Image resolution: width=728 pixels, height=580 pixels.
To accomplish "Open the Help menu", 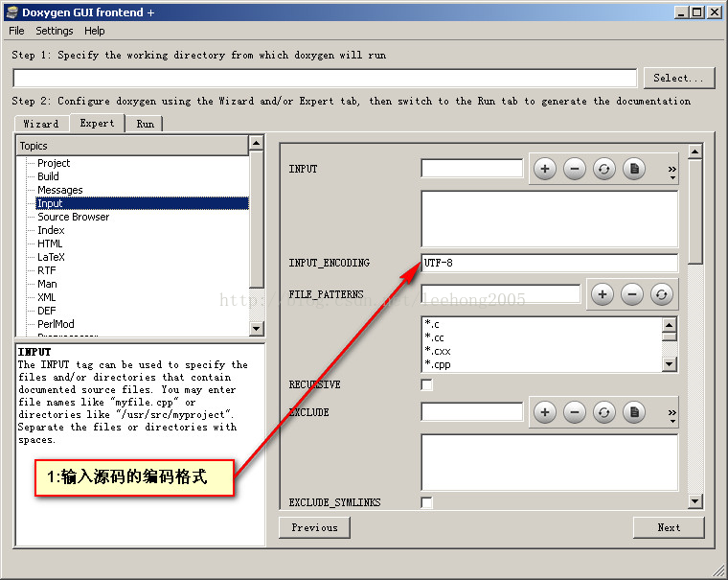I will [x=94, y=31].
